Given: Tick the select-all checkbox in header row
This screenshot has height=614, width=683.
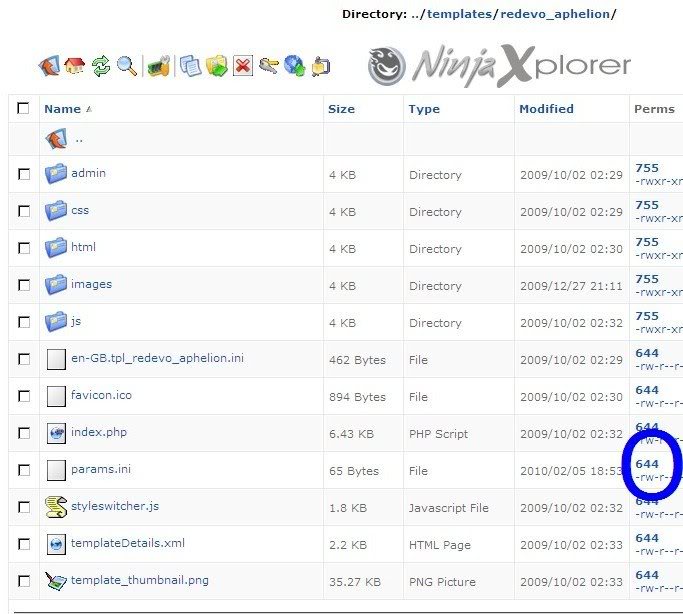Looking at the screenshot, I should 24,108.
